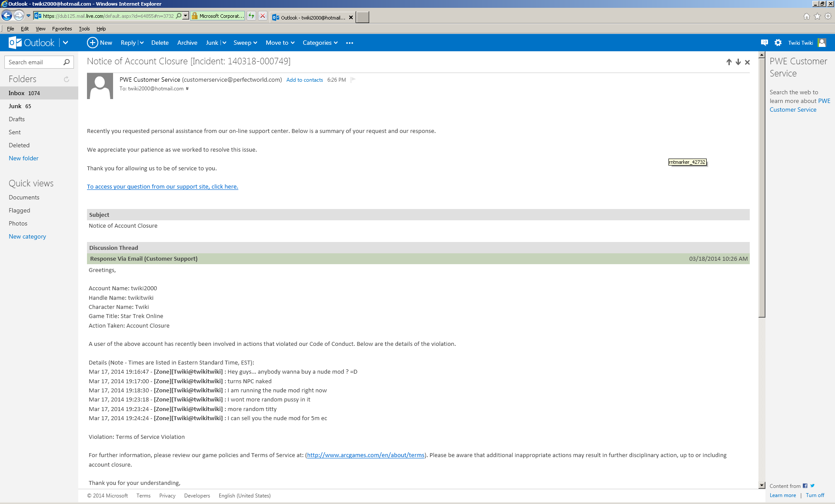Open the Tools menu
Image resolution: width=835 pixels, height=504 pixels.
pos(84,29)
